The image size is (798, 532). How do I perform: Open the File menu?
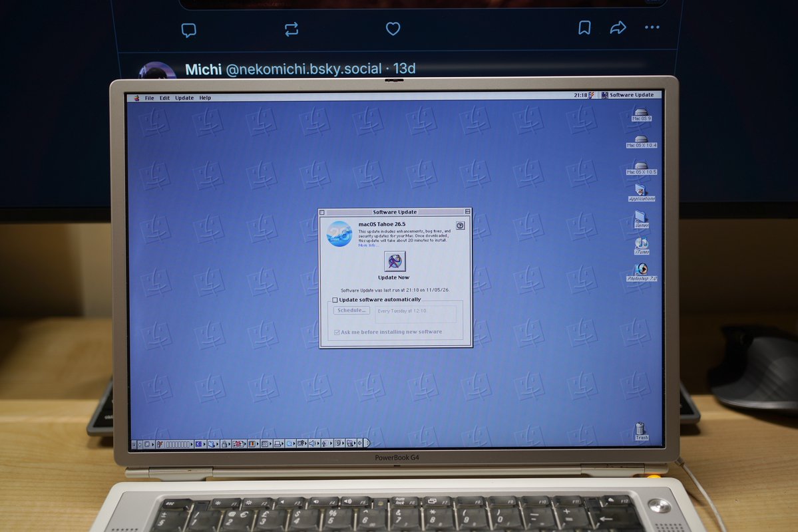(x=149, y=98)
